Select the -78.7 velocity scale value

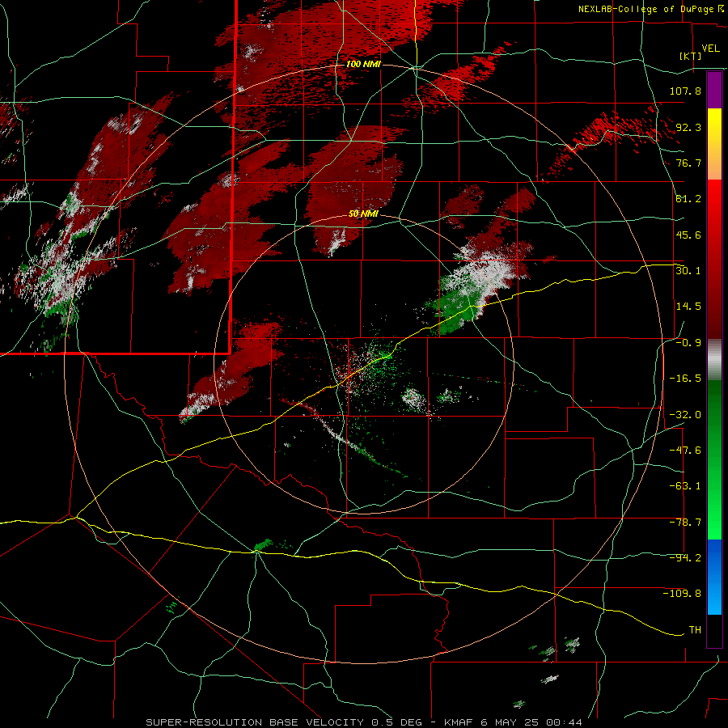pyautogui.click(x=685, y=523)
